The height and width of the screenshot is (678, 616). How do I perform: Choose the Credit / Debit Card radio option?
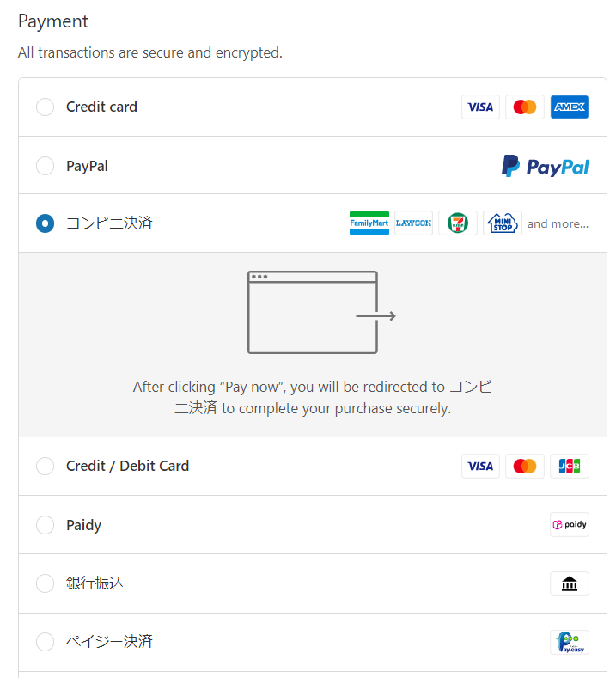coord(45,467)
